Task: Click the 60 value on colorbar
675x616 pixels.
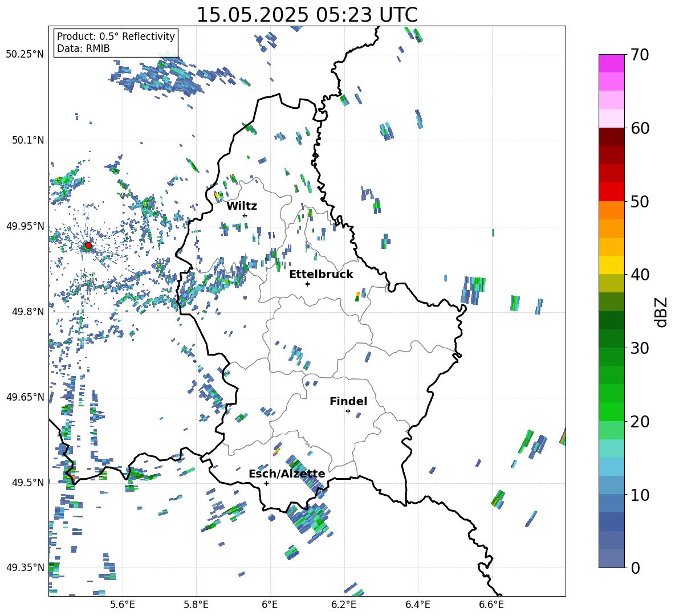Action: (x=640, y=128)
